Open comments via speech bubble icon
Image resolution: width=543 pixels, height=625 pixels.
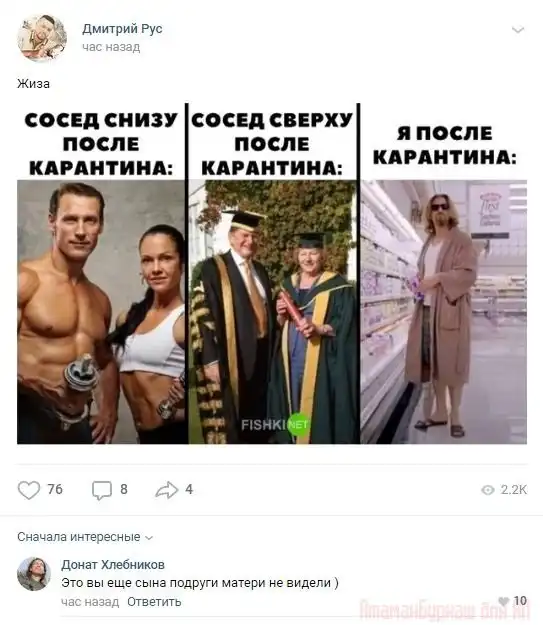[x=102, y=490]
